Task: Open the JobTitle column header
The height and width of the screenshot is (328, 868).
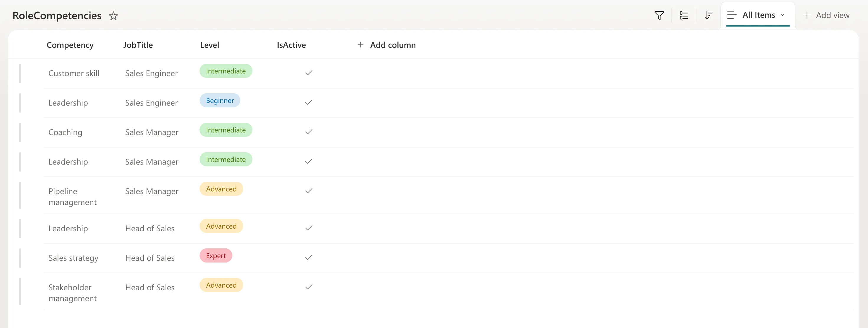Action: [x=138, y=45]
